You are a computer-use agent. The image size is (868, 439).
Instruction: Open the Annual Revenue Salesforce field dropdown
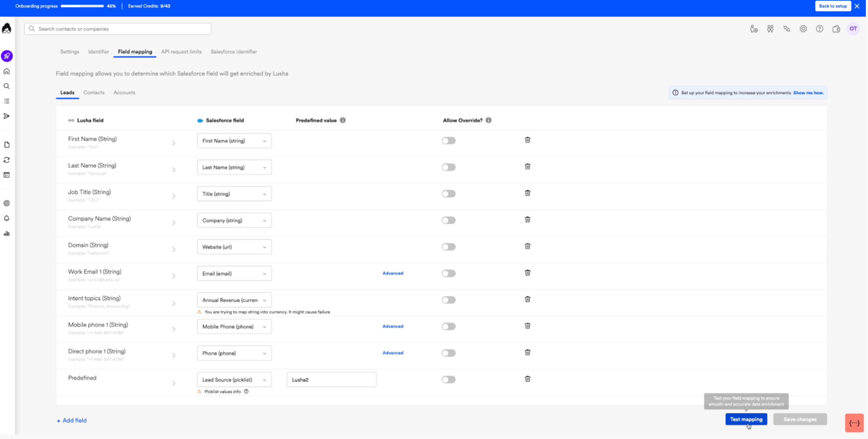pyautogui.click(x=234, y=300)
